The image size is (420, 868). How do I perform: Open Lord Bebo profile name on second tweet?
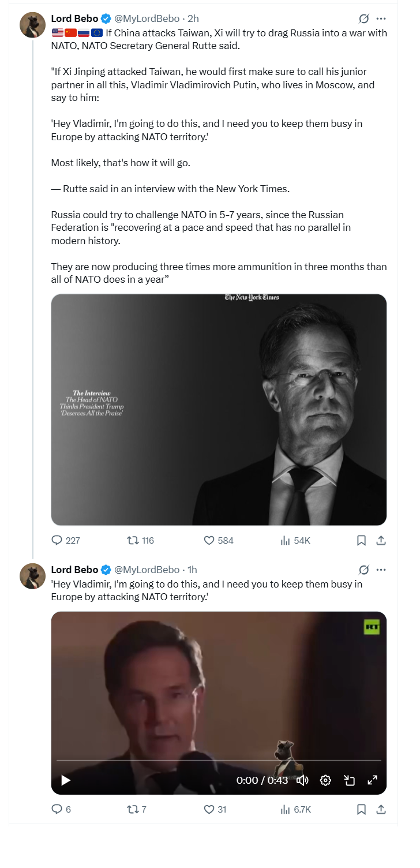[74, 570]
